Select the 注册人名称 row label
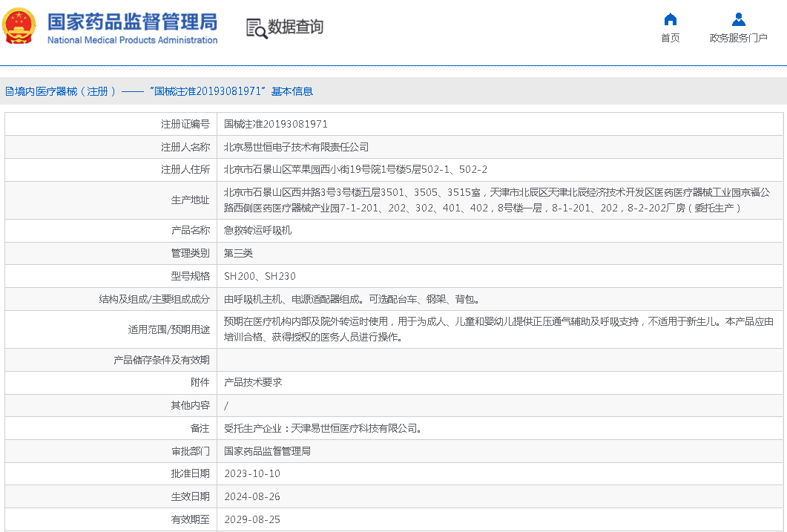787x532 pixels. pyautogui.click(x=185, y=147)
